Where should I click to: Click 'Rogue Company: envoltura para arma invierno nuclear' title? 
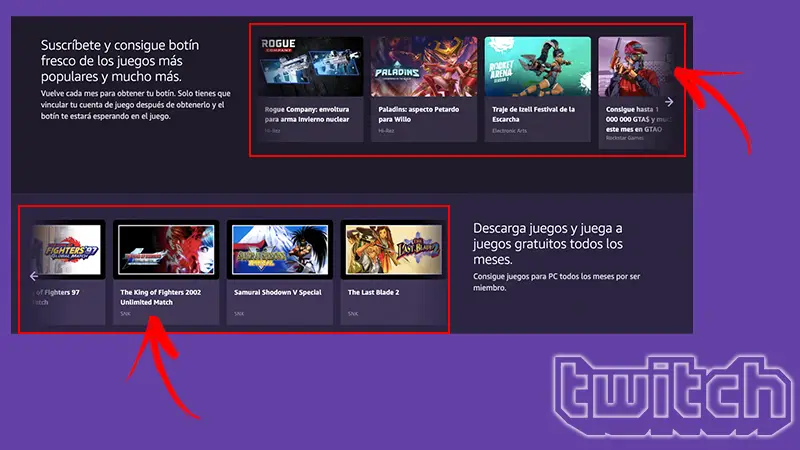[307, 114]
